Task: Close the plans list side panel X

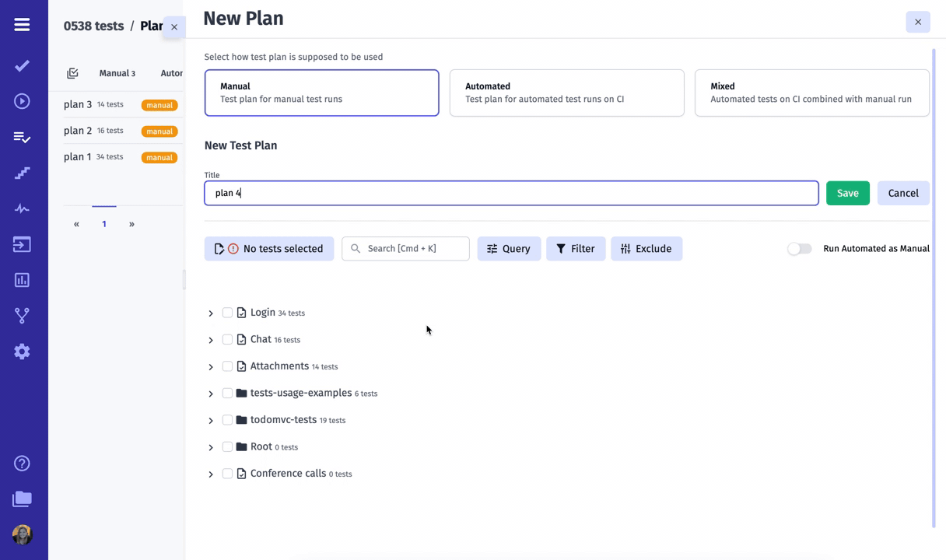Action: 174,26
